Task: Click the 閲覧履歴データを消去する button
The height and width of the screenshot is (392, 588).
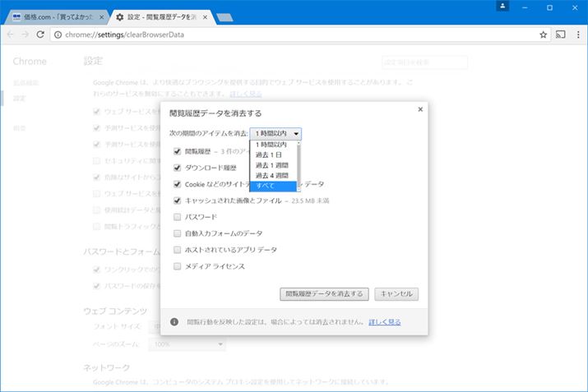Action: (325, 293)
